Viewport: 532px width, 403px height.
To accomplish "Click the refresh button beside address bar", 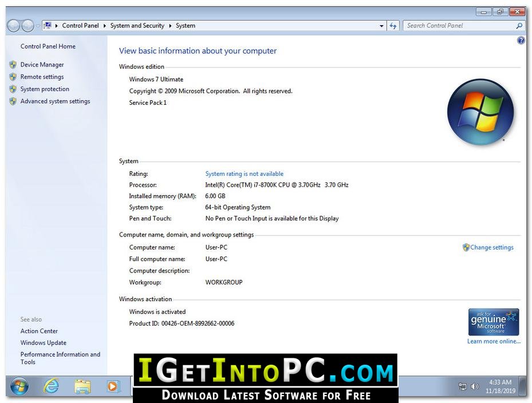I will (x=393, y=26).
